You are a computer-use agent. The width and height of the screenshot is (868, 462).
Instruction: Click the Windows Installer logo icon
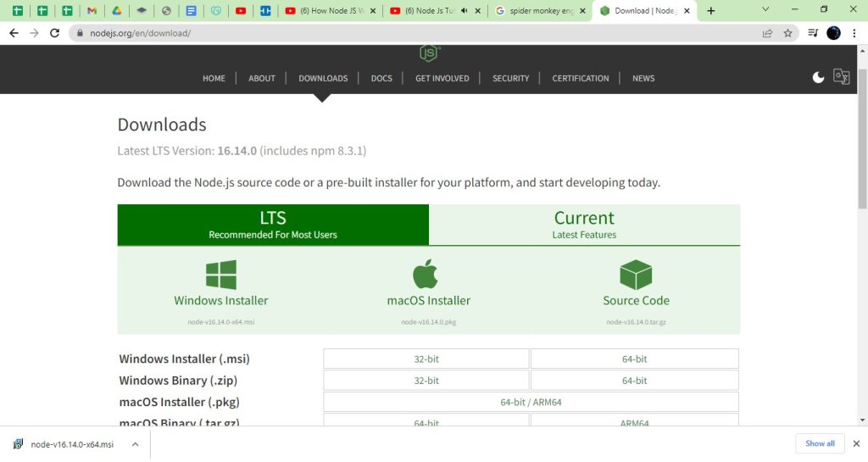(221, 275)
